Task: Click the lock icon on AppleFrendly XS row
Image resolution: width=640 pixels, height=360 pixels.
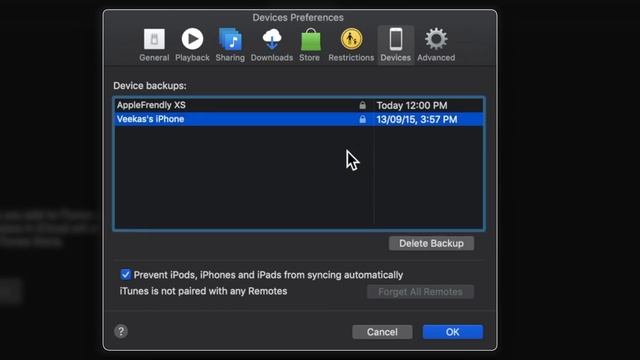Action: click(x=362, y=105)
